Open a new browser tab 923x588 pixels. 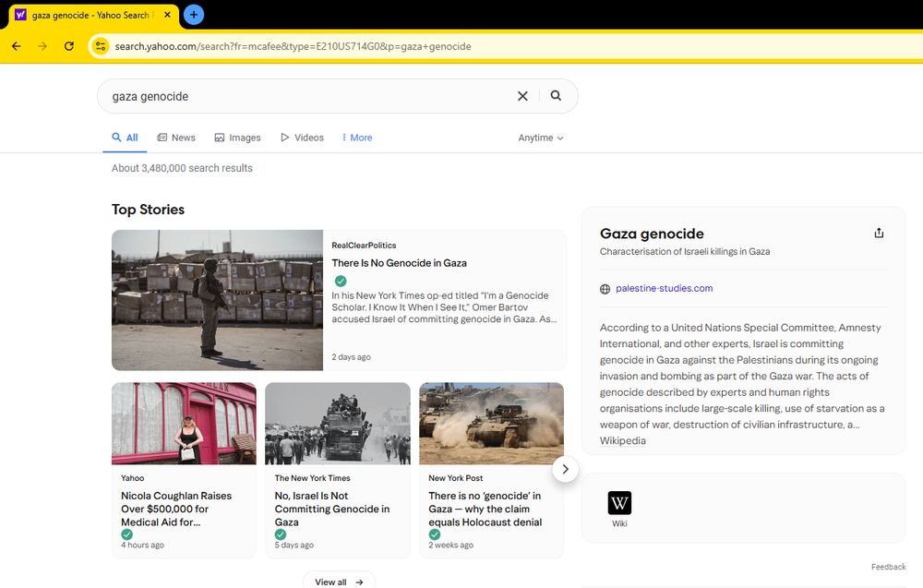[194, 15]
